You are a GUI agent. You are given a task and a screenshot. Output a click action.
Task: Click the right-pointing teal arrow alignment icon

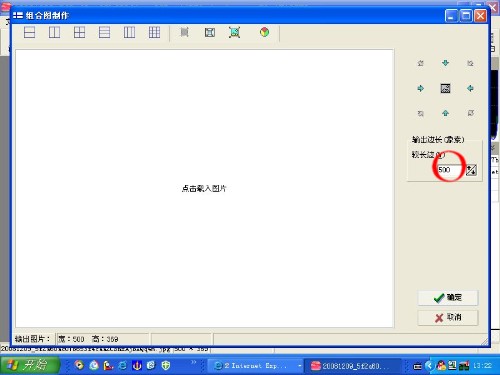click(420, 88)
